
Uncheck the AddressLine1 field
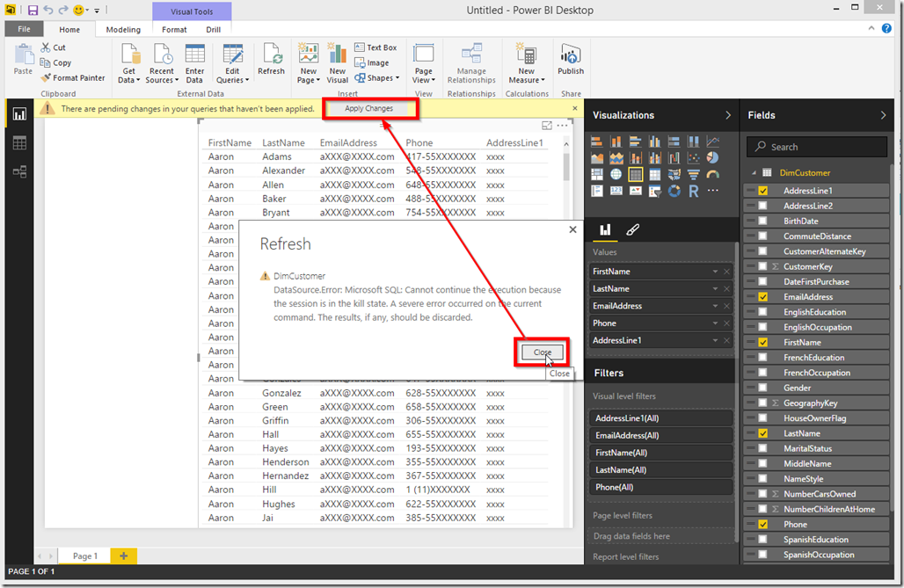762,191
